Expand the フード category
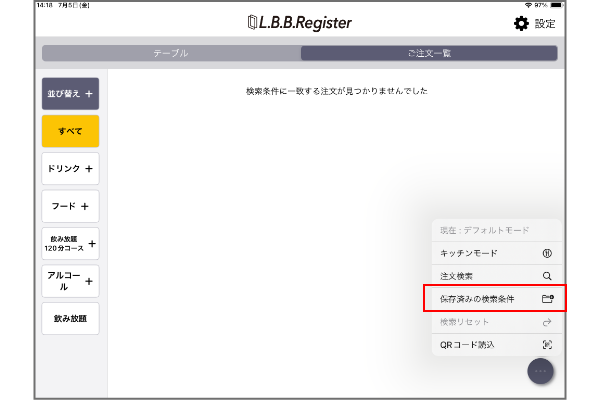Image resolution: width=600 pixels, height=400 pixels. click(70, 206)
